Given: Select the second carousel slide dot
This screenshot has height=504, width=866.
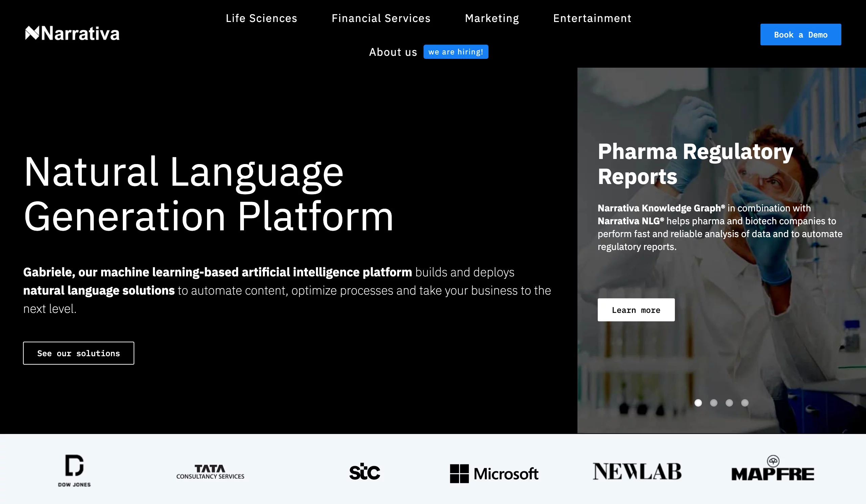Looking at the screenshot, I should tap(714, 403).
